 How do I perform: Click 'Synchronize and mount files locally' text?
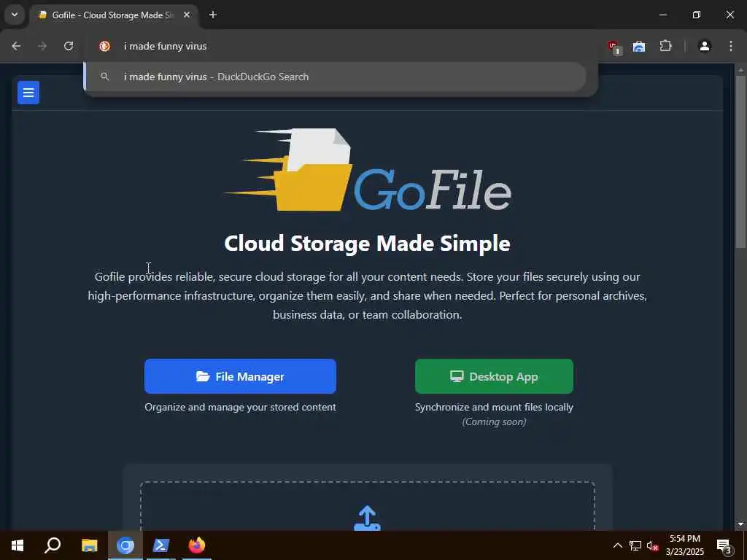(494, 407)
